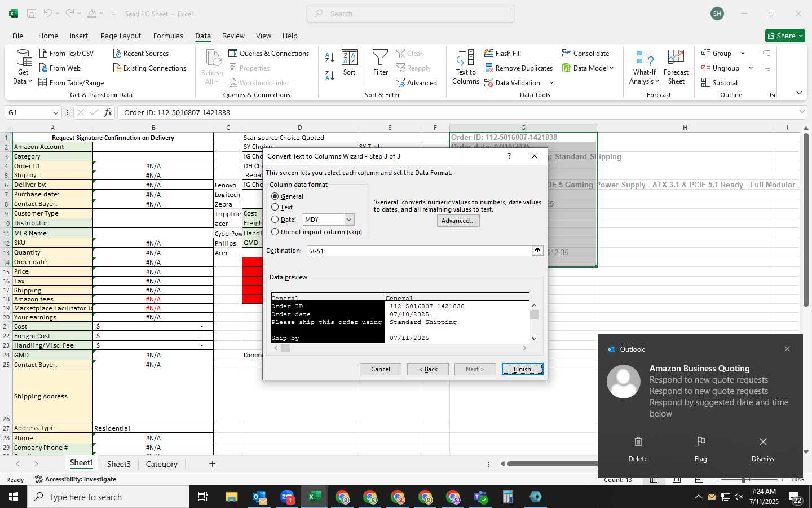This screenshot has width=812, height=508.
Task: Open the Category worksheet tab
Action: coord(162,464)
